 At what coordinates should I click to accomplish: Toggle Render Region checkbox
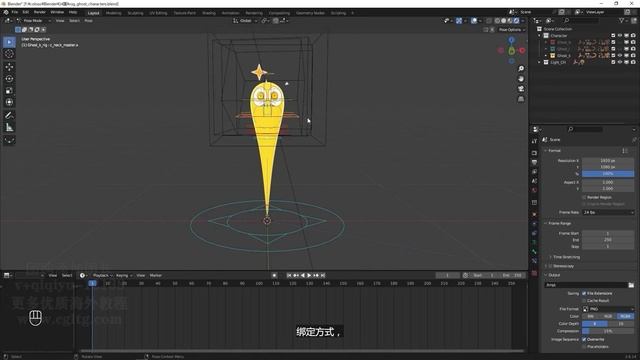584,197
